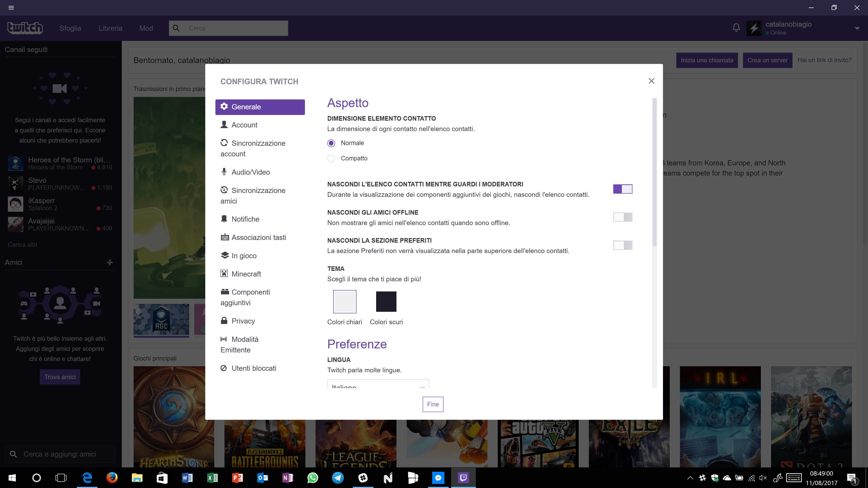The image size is (868, 488).
Task: Click Hai un link di invito link
Action: (824, 60)
